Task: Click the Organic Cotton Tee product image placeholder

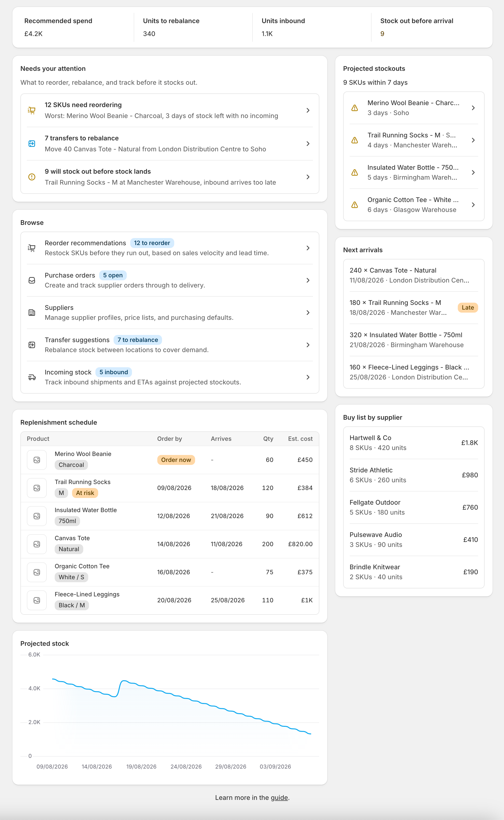Action: coord(37,572)
